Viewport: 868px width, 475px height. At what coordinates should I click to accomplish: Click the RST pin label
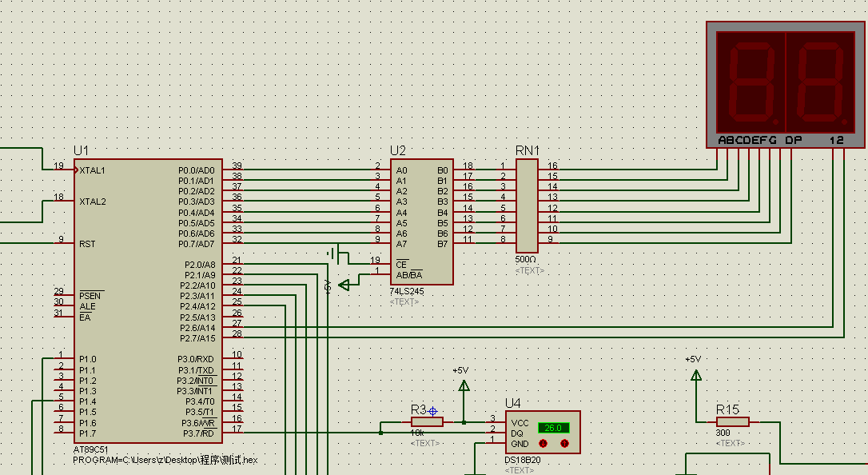87,244
